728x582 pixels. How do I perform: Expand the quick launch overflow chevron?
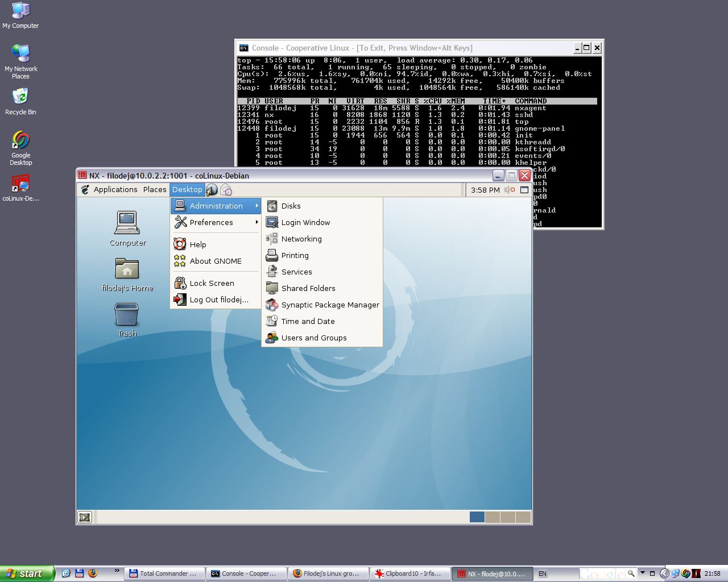tap(117, 571)
